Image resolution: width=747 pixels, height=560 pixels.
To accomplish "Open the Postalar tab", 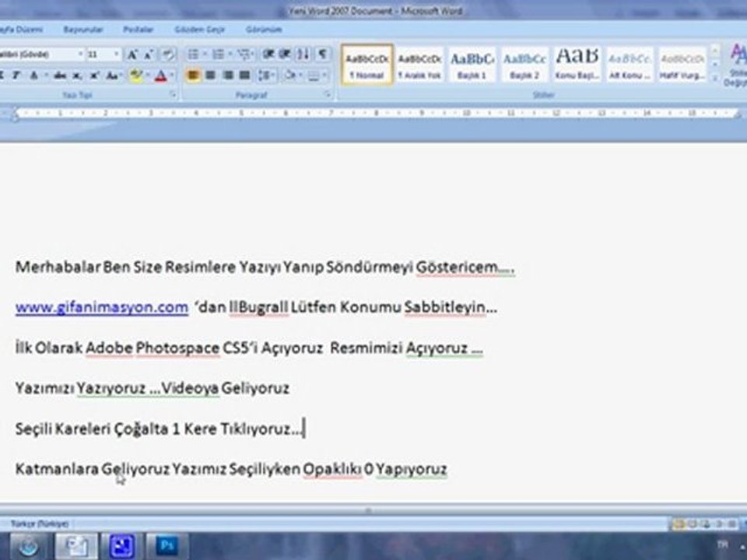I will pyautogui.click(x=139, y=30).
